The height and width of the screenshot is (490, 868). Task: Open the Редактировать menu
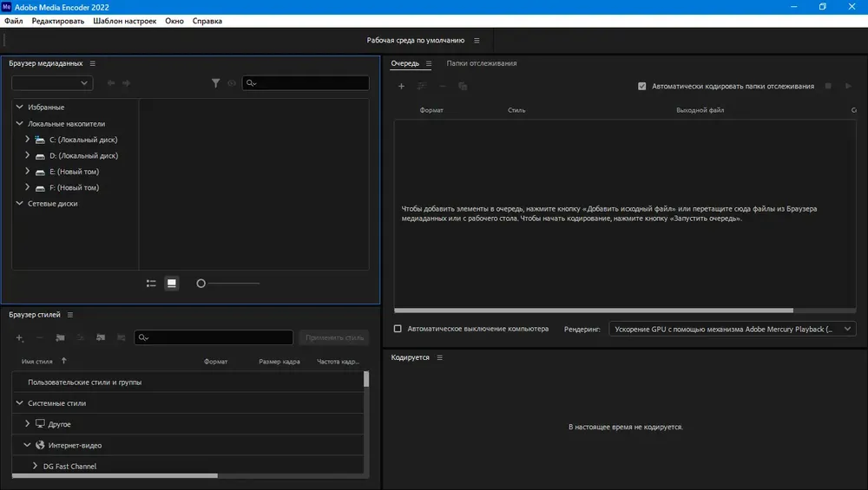click(x=58, y=21)
